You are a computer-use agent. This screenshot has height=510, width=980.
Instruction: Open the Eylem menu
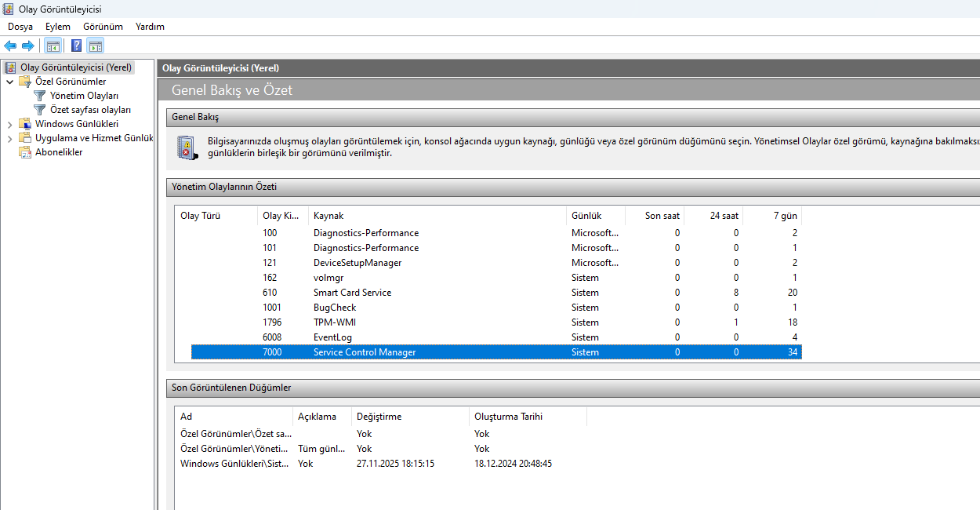[x=58, y=27]
